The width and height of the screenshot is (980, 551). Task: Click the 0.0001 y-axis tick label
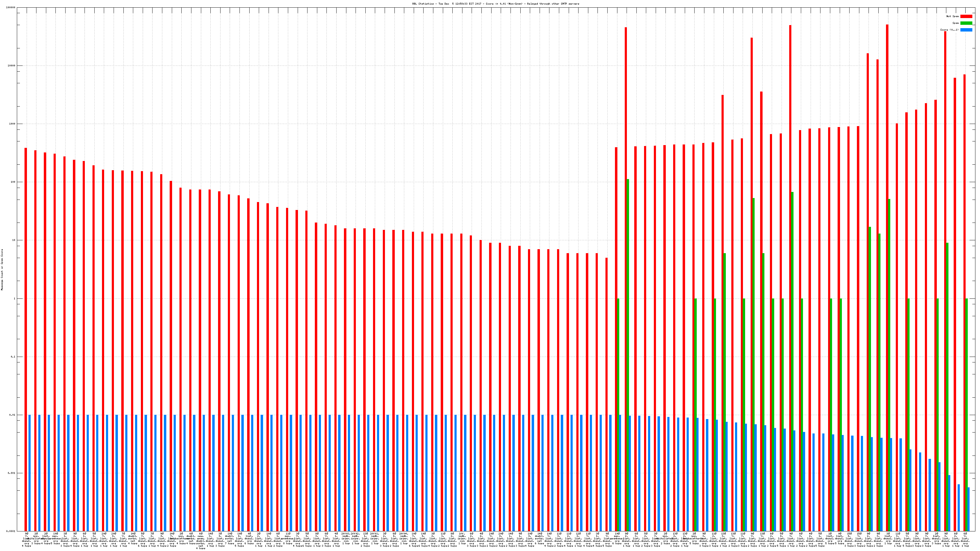[11, 531]
